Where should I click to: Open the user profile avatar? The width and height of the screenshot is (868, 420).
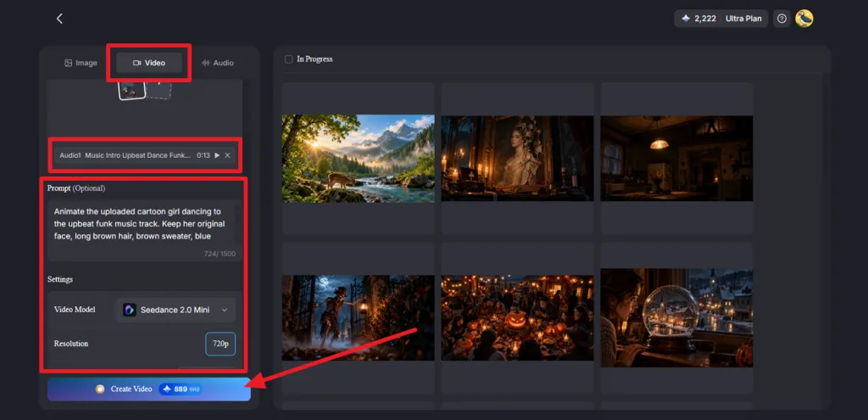pos(804,19)
